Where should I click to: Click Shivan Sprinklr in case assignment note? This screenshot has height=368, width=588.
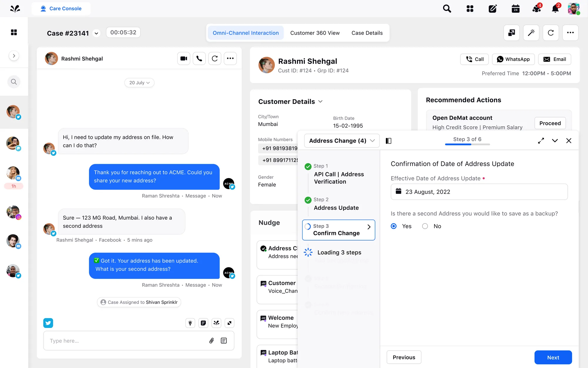tap(162, 302)
